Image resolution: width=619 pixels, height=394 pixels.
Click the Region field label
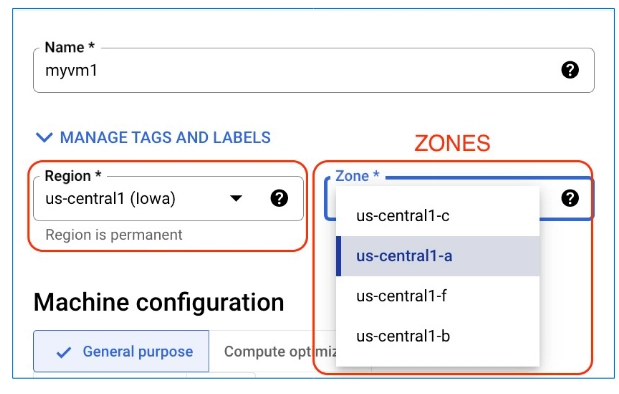pyautogui.click(x=73, y=176)
